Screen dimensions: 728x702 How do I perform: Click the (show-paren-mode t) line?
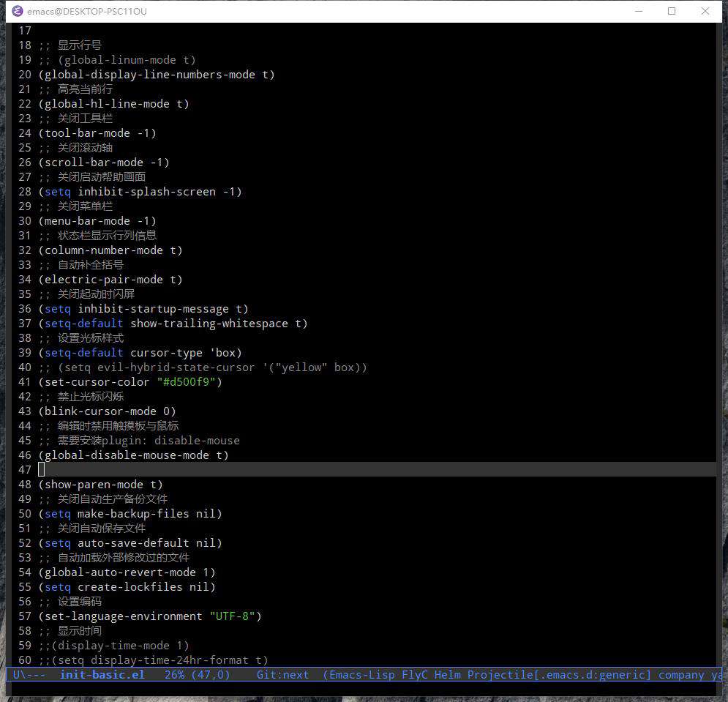point(101,485)
